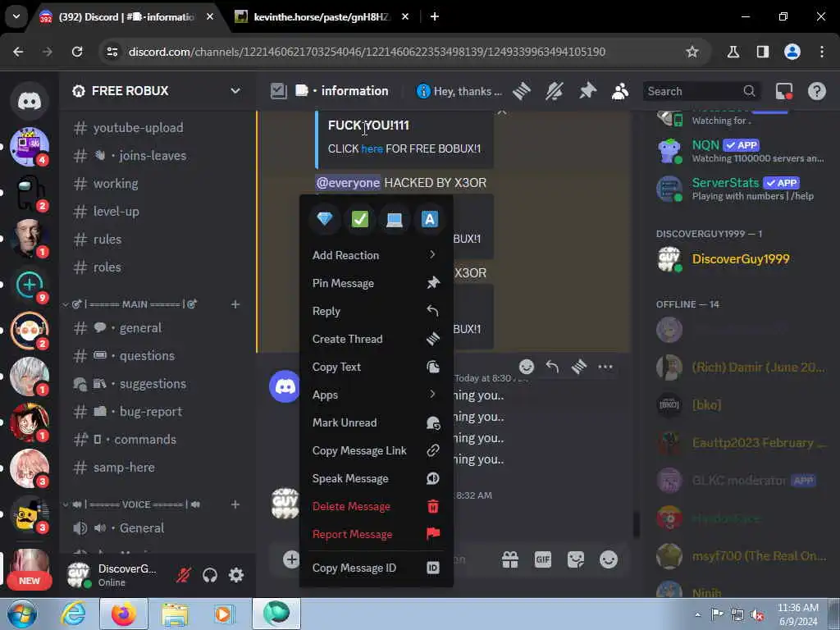
Task: Click Report Message entry
Action: [x=376, y=534]
